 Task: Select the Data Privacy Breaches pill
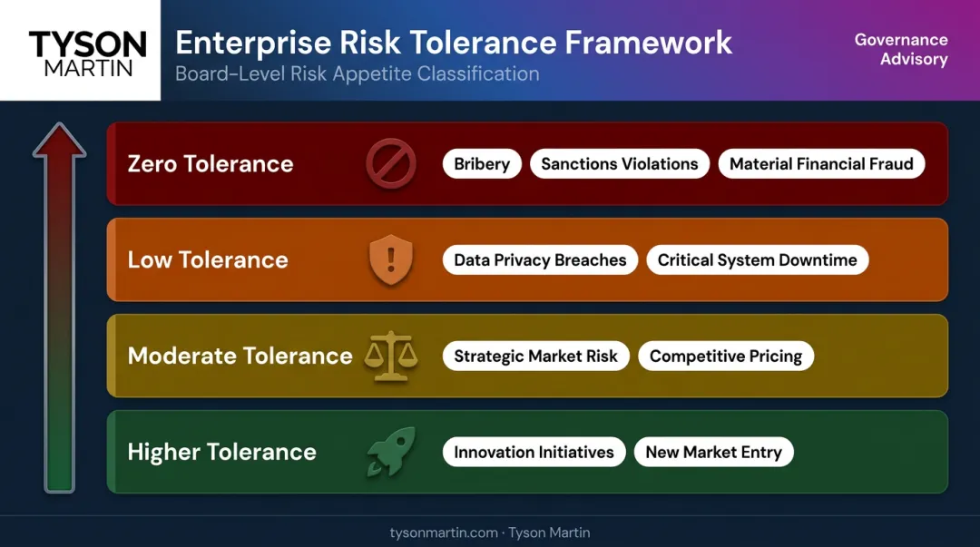[x=540, y=259]
